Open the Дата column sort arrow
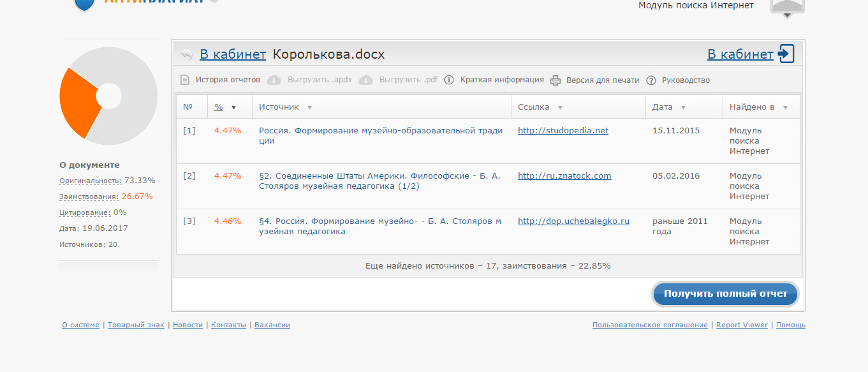 click(683, 108)
